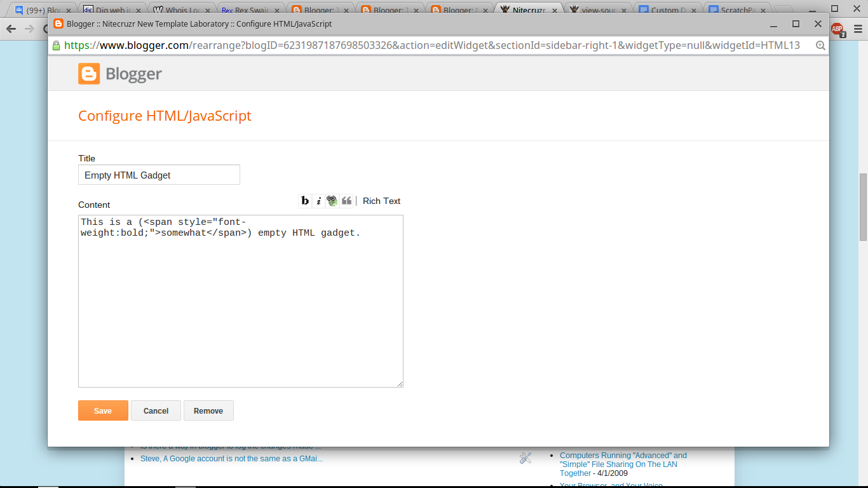Edit the Title field showing Empty HTML Gadget

pos(159,175)
